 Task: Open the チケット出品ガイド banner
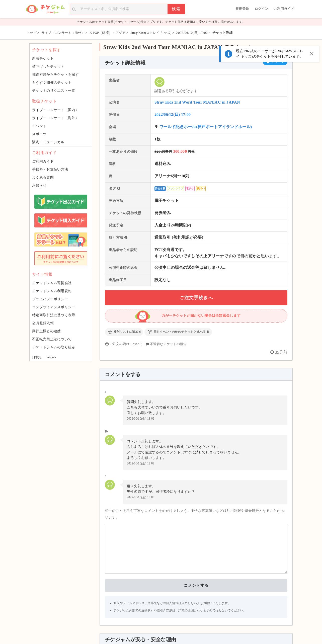point(61,202)
